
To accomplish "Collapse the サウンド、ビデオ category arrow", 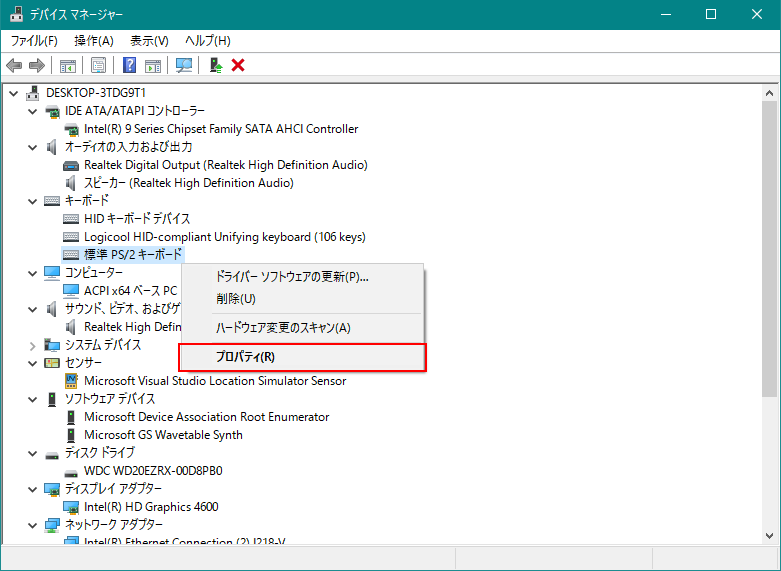I will pyautogui.click(x=33, y=309).
